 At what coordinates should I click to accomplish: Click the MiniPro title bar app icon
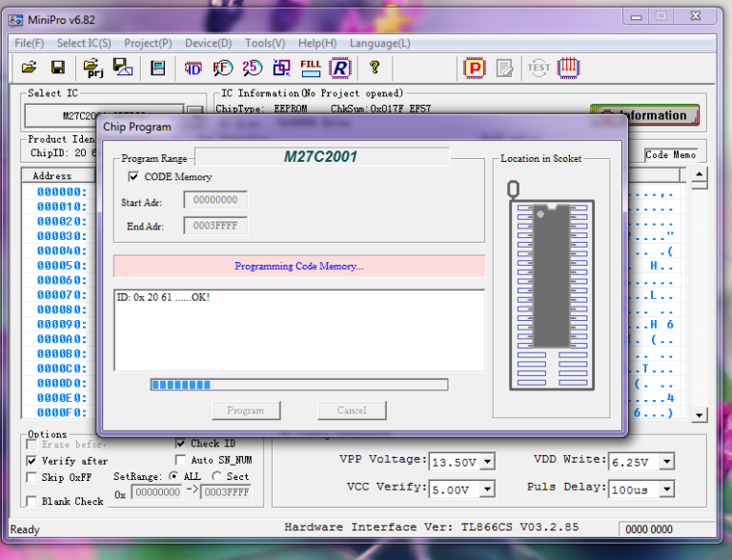pos(16,20)
